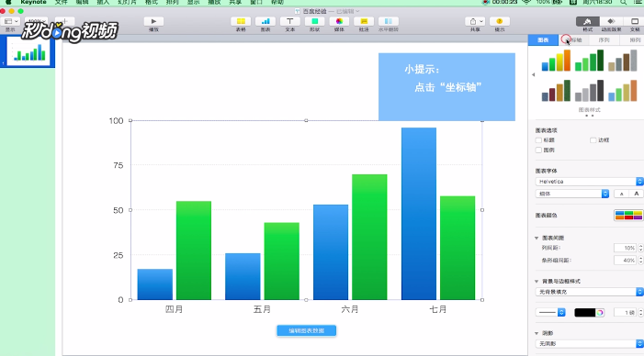Click the smaller font size button

[x=621, y=194]
